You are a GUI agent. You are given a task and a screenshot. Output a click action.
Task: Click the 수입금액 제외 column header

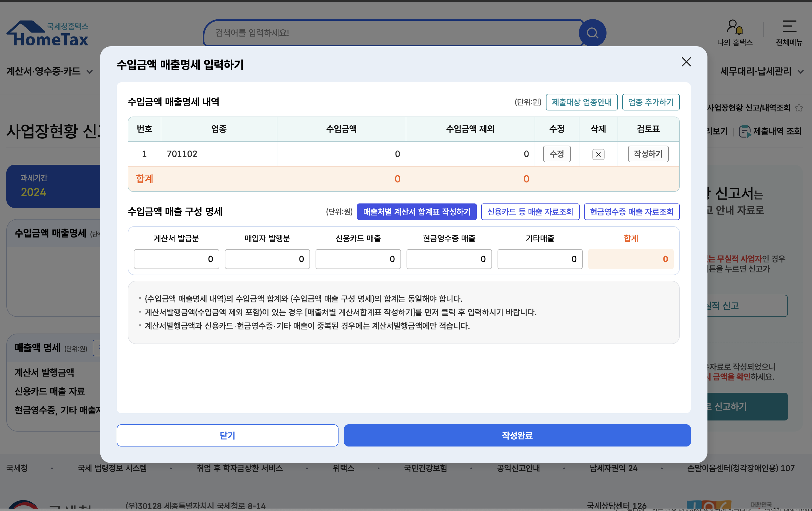470,129
